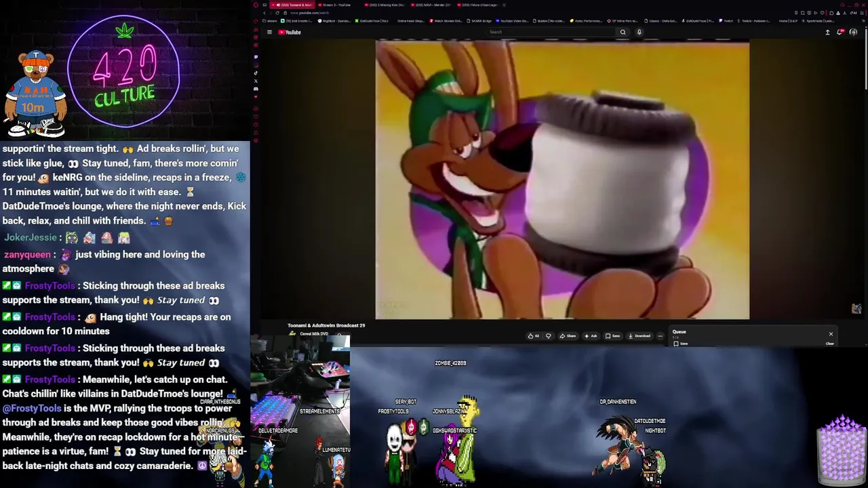Open YouTube Video Downloader bookmark

(513, 21)
